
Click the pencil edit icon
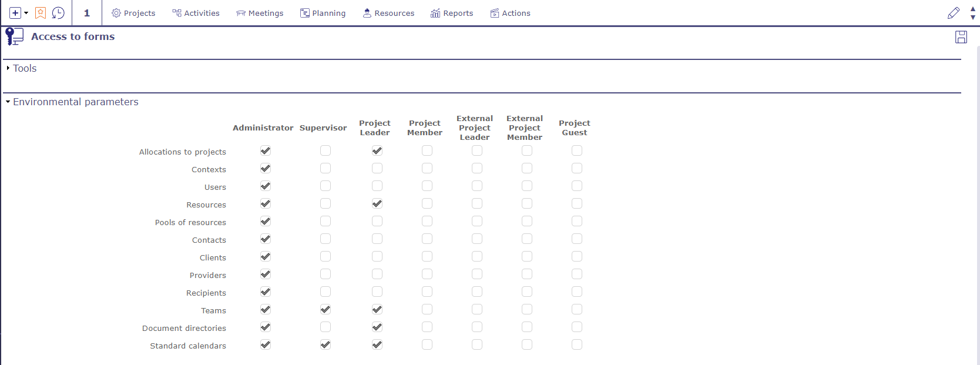point(954,13)
